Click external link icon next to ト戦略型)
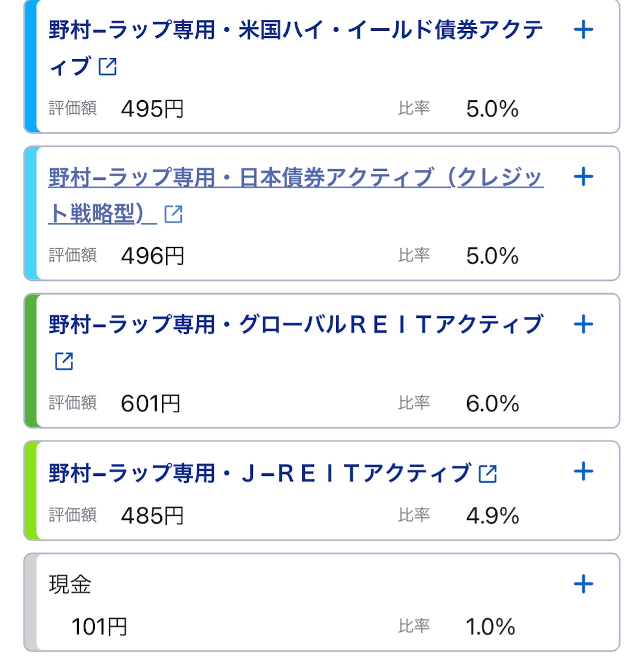 [174, 214]
